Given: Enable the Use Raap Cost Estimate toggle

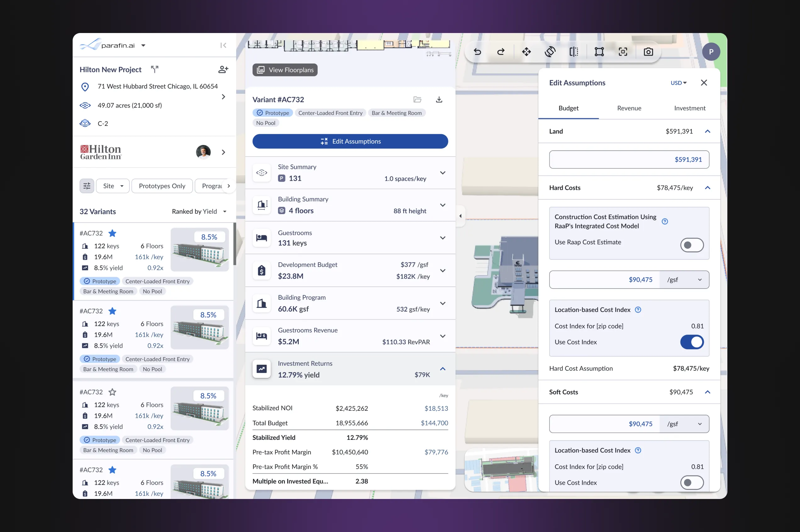Looking at the screenshot, I should point(692,245).
